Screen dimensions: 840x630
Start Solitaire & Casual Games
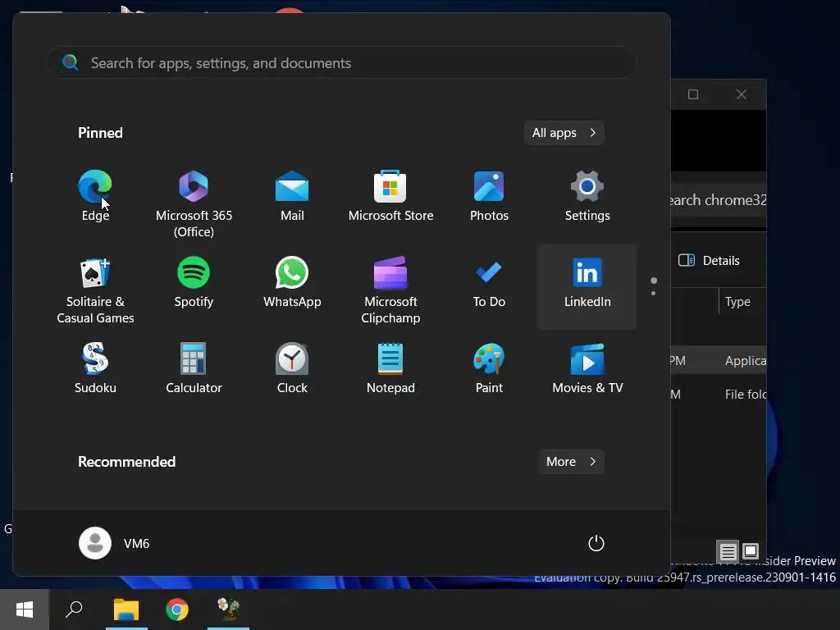[95, 290]
